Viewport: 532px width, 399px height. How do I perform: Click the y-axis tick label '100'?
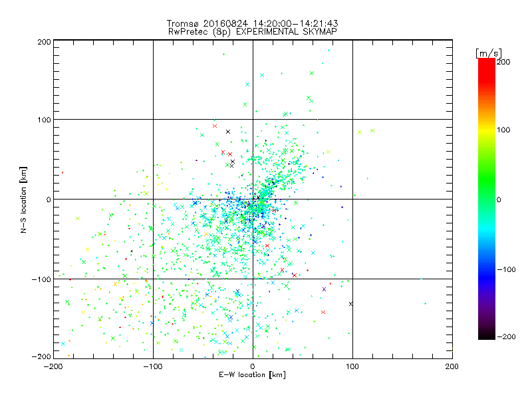pyautogui.click(x=44, y=120)
